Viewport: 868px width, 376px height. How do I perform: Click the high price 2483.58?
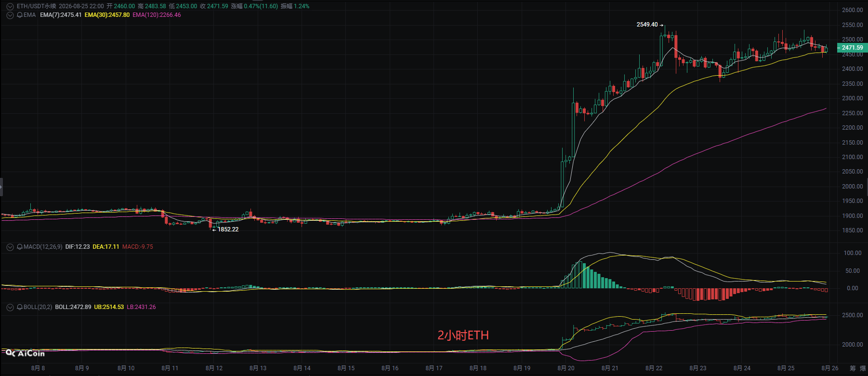(156, 6)
